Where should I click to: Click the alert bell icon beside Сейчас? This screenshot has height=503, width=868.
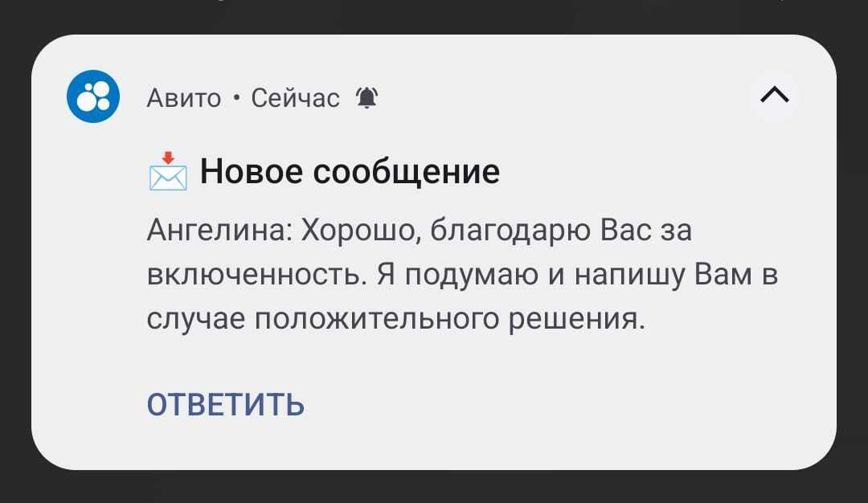[x=366, y=98]
